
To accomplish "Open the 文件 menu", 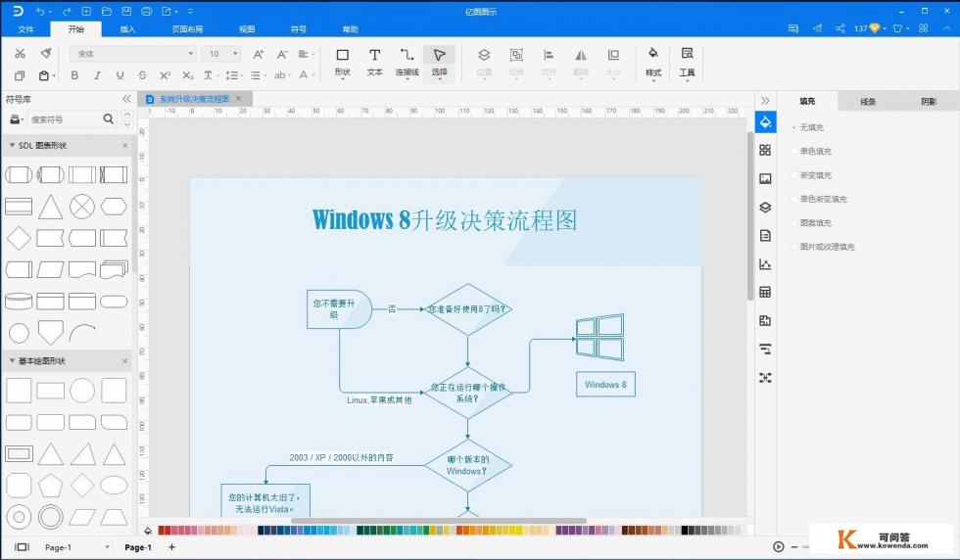I will point(25,28).
